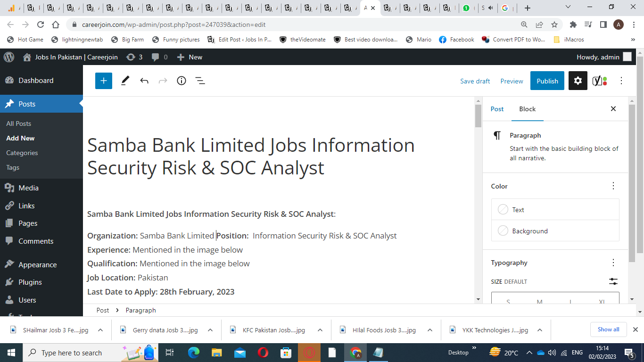
Task: Switch to the Post settings tab
Action: [497, 109]
